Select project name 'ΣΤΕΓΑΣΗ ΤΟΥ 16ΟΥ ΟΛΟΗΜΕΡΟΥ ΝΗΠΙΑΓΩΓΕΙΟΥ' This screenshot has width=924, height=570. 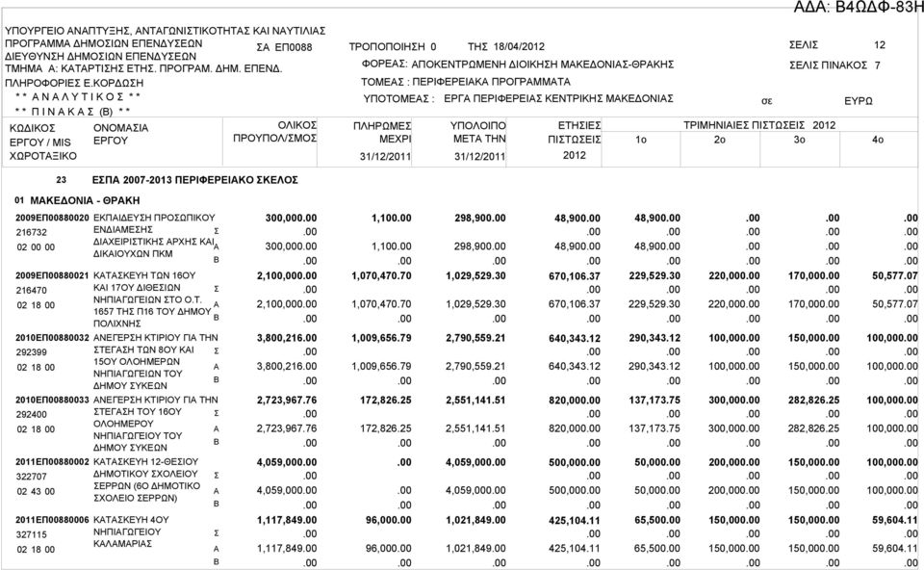point(156,424)
